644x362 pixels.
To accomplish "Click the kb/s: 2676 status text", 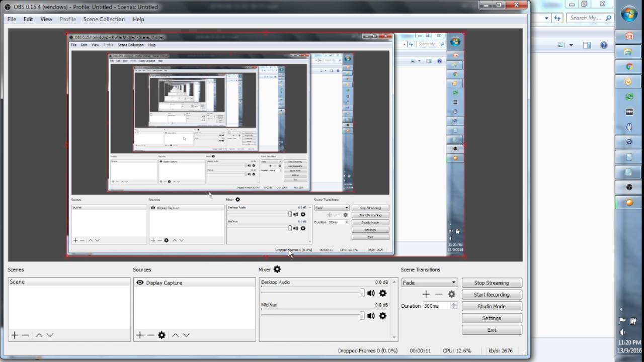I will click(x=500, y=351).
